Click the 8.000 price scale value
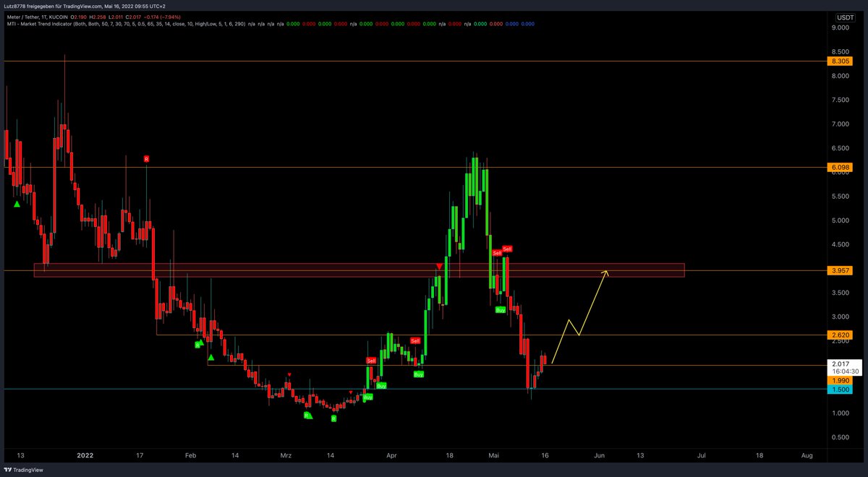The width and height of the screenshot is (868, 477). point(840,76)
